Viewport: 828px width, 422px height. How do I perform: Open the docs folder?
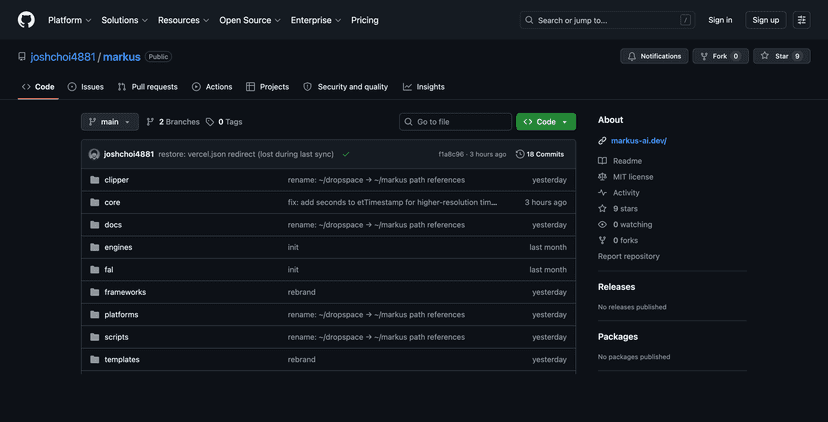tap(113, 224)
